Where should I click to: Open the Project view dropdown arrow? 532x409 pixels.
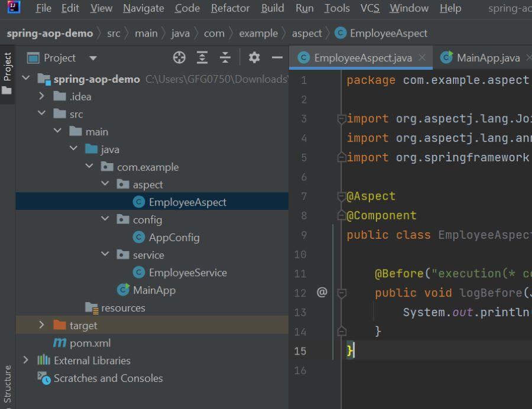(93, 59)
